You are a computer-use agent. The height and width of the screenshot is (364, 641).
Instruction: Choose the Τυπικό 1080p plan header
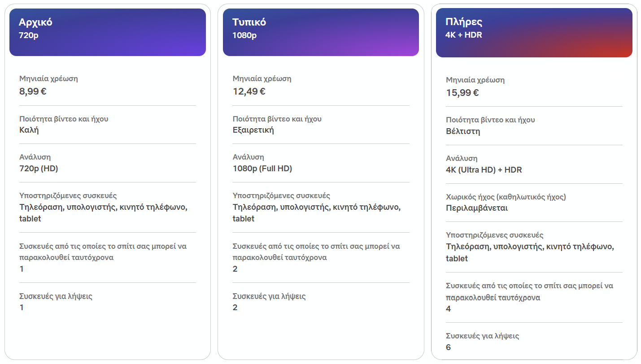point(321,32)
